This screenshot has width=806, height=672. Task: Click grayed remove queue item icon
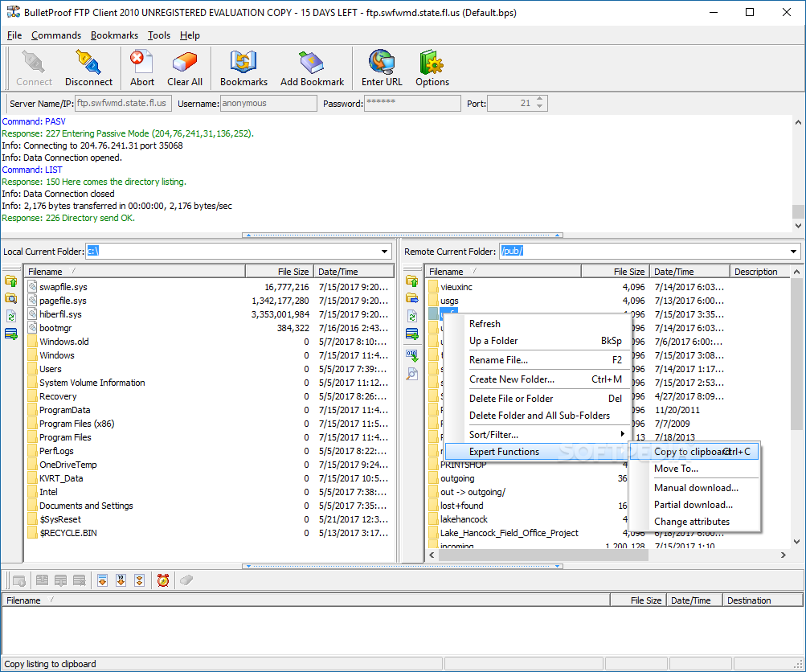80,580
